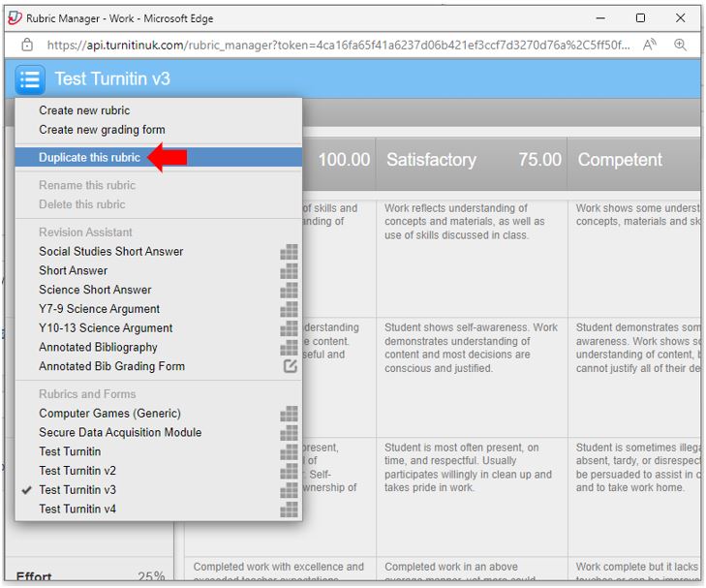Click the 100.00 scale value
The height and width of the screenshot is (588, 706).
344,160
